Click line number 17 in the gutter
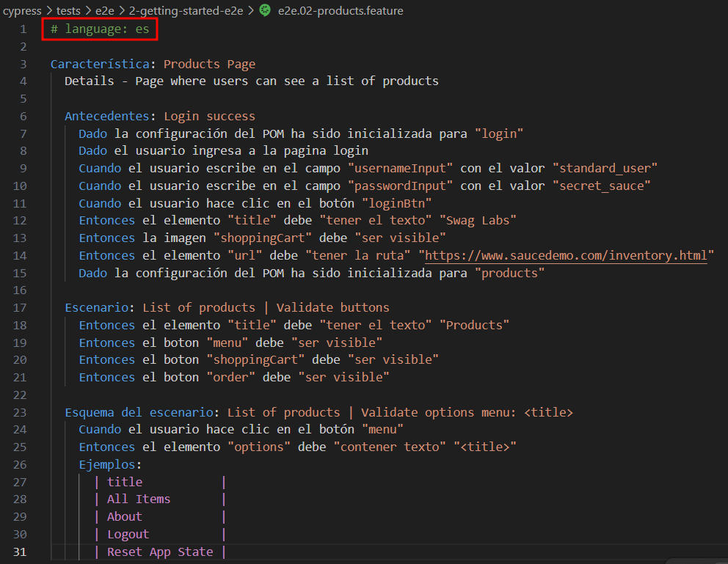 pyautogui.click(x=20, y=308)
